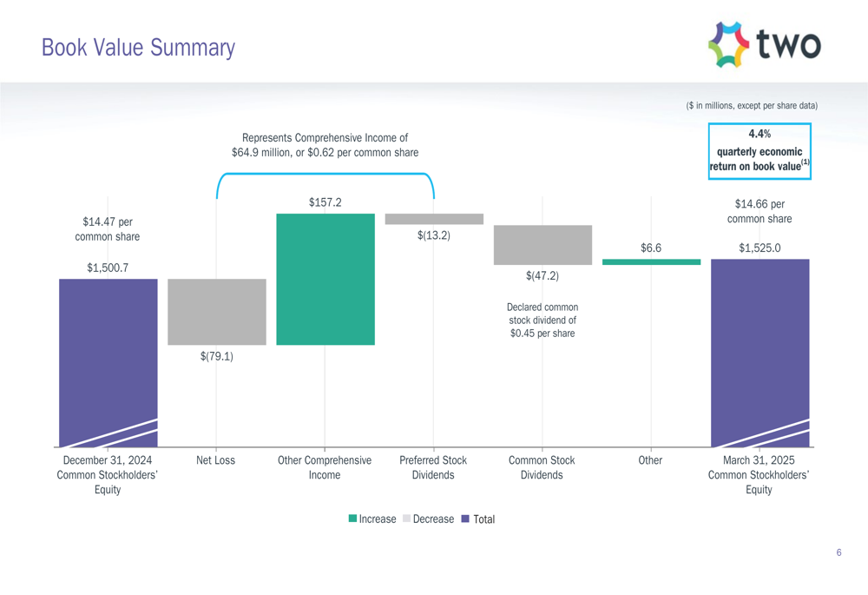Click the purple Total legend swatch
Viewport: 868px width, 595px height.
tap(465, 519)
